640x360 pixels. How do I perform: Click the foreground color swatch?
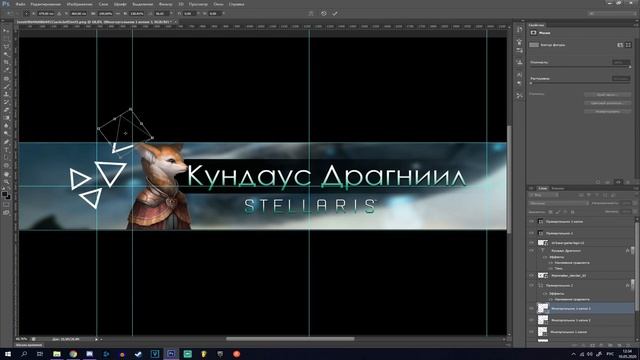pos(4,194)
